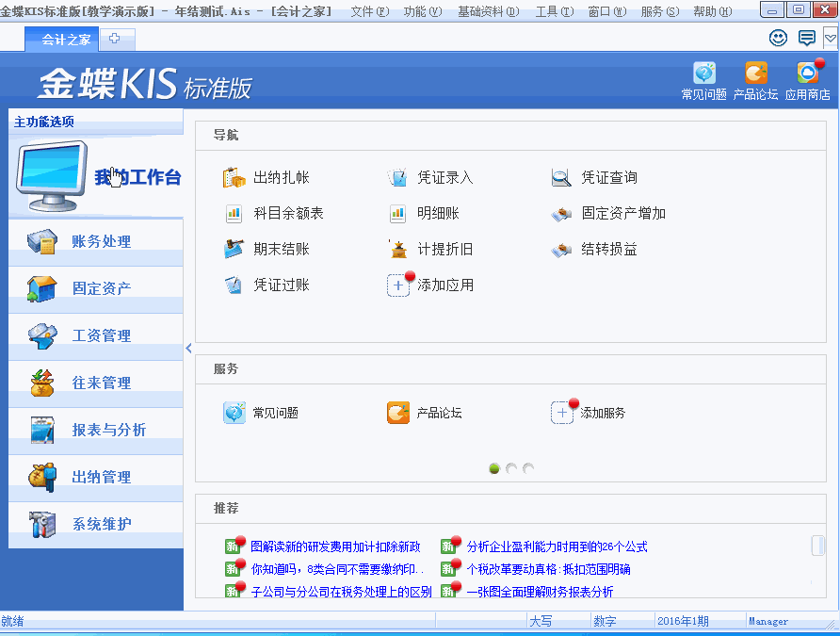This screenshot has width=840, height=636.
Task: Open link 图解读新的研发费用加计扣除新政
Action: point(335,546)
